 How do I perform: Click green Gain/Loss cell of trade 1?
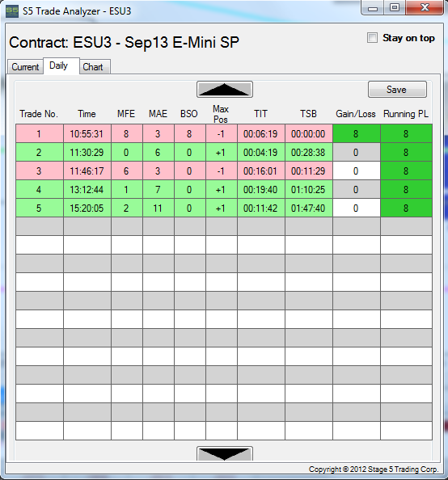[x=357, y=133]
